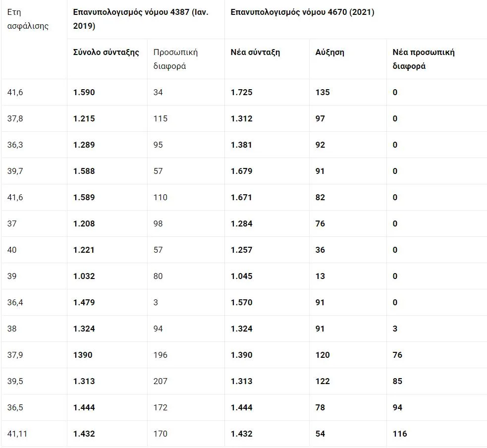Click the new pension value 1.381
487x448 pixels.
click(241, 145)
